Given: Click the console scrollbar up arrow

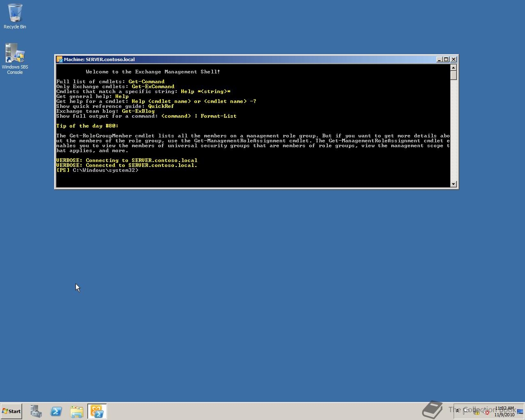Looking at the screenshot, I should click(453, 68).
